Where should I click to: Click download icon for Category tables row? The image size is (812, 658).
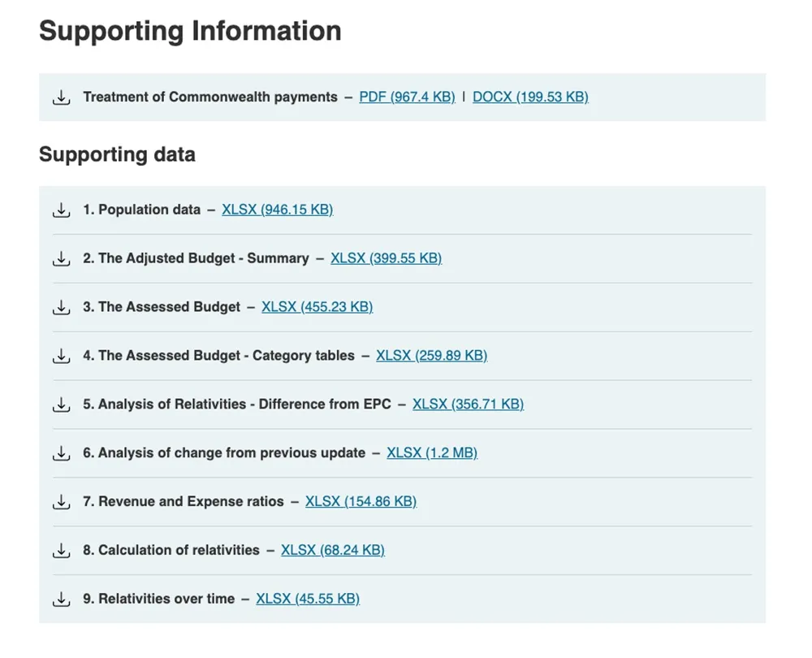coord(61,356)
